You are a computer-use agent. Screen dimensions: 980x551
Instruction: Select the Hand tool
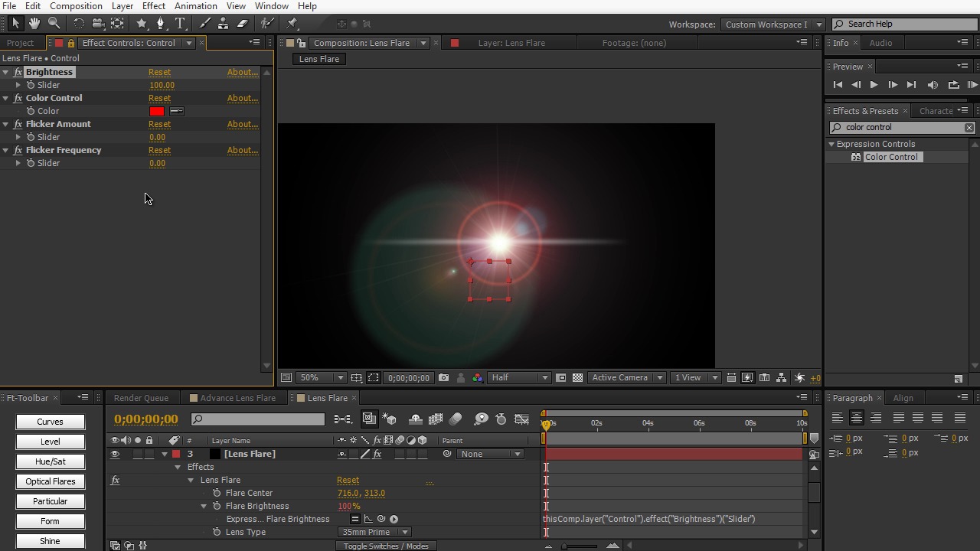pos(34,24)
